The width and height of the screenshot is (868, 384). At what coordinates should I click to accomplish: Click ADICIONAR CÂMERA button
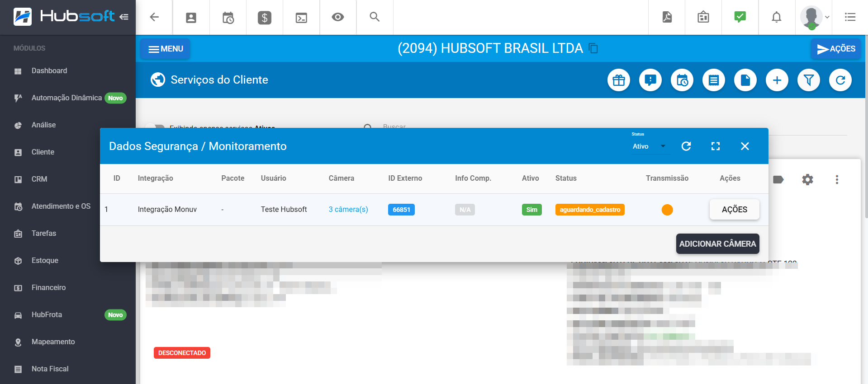717,244
